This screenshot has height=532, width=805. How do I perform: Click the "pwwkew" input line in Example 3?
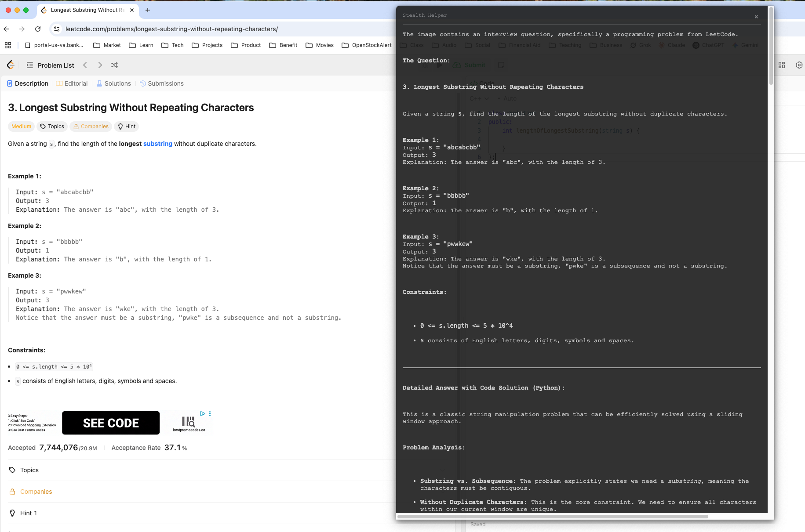click(x=51, y=291)
